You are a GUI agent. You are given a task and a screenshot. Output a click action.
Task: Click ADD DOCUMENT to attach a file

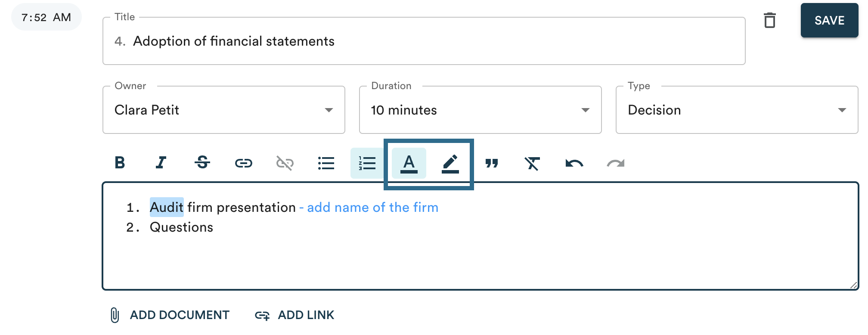tap(170, 315)
